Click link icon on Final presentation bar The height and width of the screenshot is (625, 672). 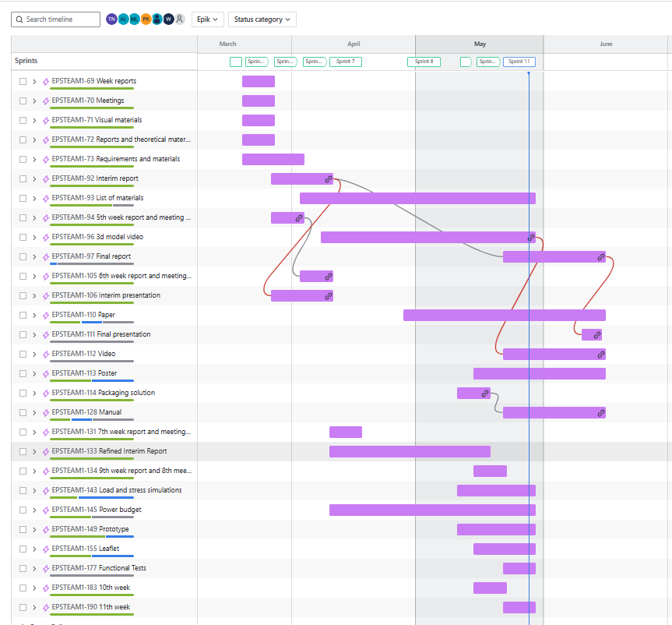click(597, 335)
